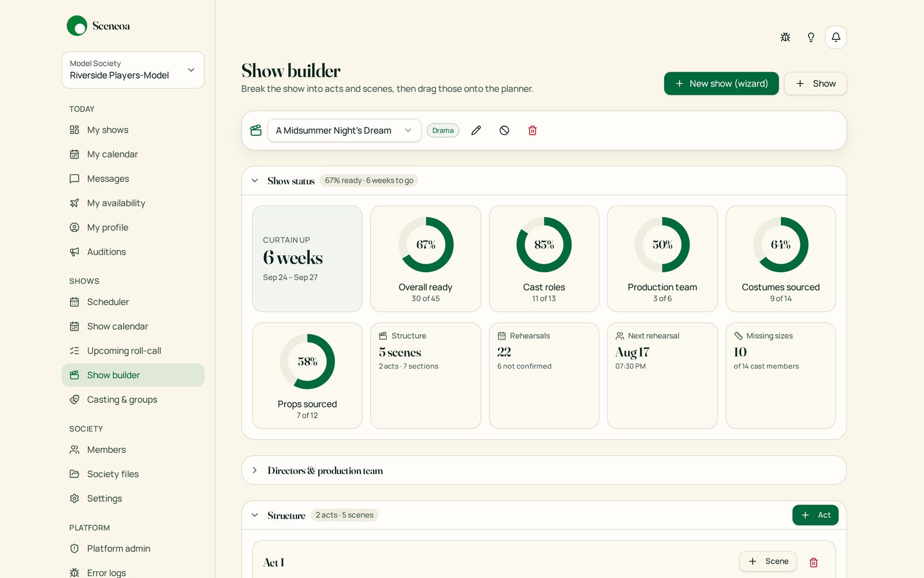The height and width of the screenshot is (578, 924).
Task: Click the 58% Props sourced progress ring
Action: point(307,361)
